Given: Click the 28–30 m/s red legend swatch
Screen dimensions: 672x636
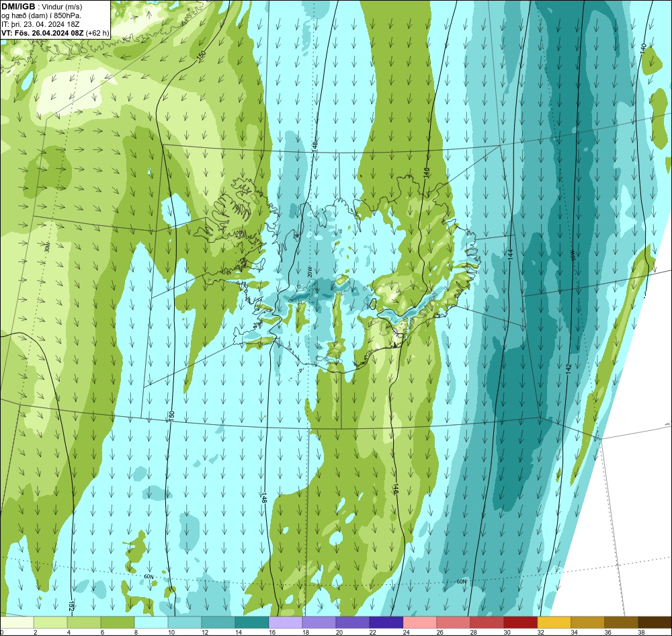Looking at the screenshot, I should point(487,623).
